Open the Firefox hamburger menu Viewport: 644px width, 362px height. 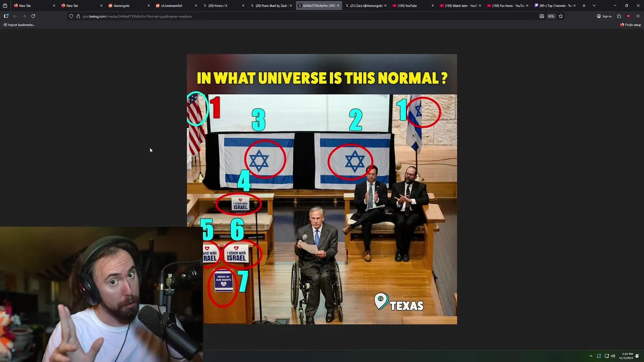coord(637,16)
